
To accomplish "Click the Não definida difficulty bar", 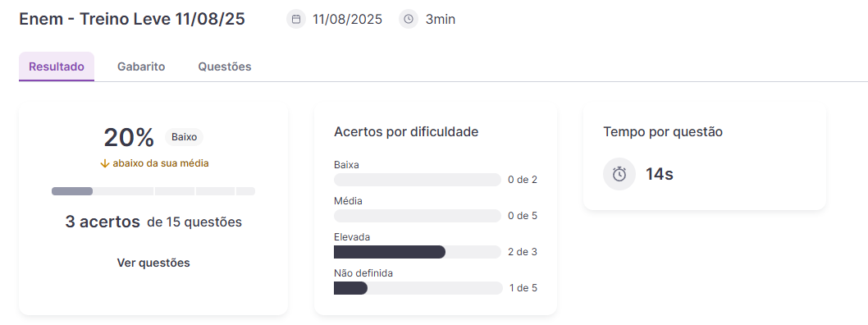I will 418,288.
